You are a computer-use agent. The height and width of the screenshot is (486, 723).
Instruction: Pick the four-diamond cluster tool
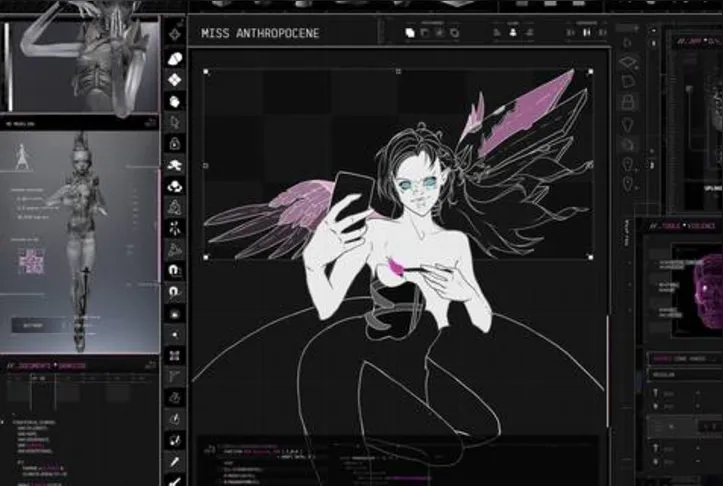pos(175,80)
